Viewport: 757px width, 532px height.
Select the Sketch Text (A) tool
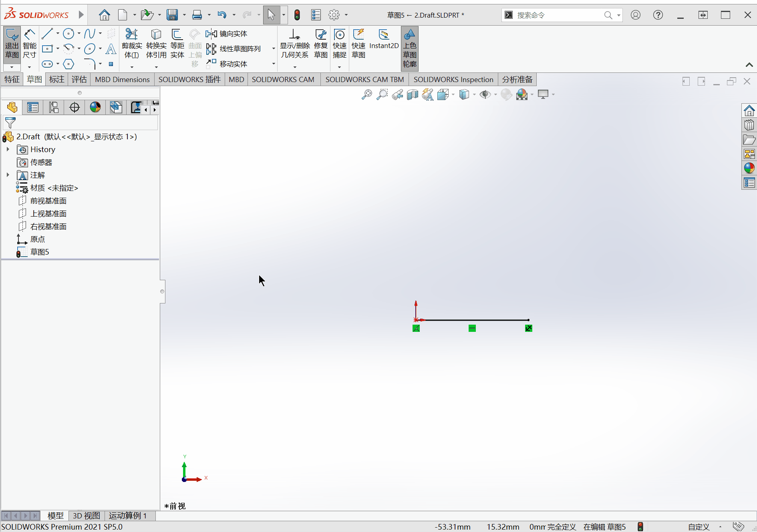pyautogui.click(x=111, y=49)
